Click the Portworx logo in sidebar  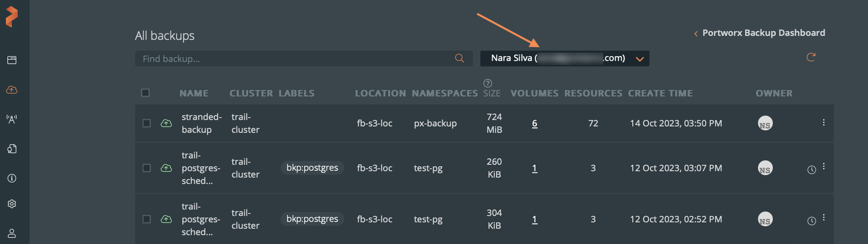(12, 16)
